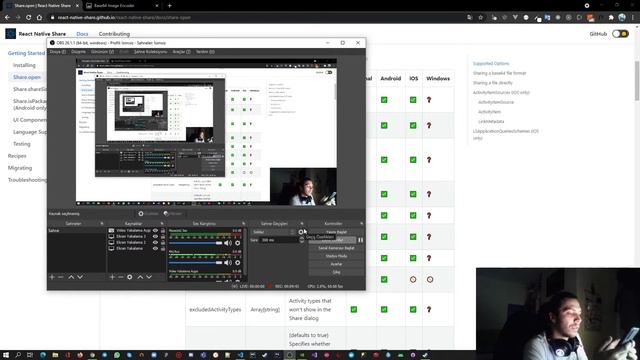Move source up in Kaynaklar panel
Viewport: 640px width, 360px height.
coord(140,277)
